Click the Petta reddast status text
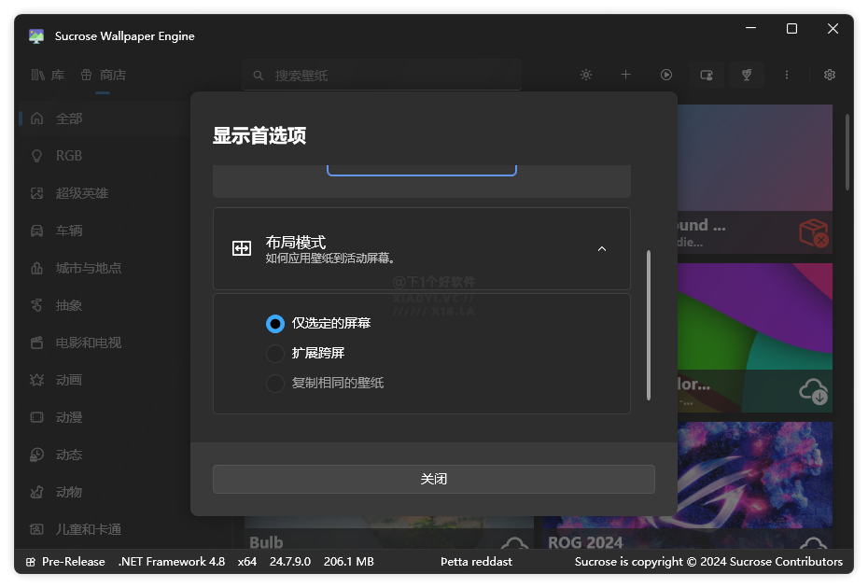Screen dimensions: 868x588 (476, 562)
